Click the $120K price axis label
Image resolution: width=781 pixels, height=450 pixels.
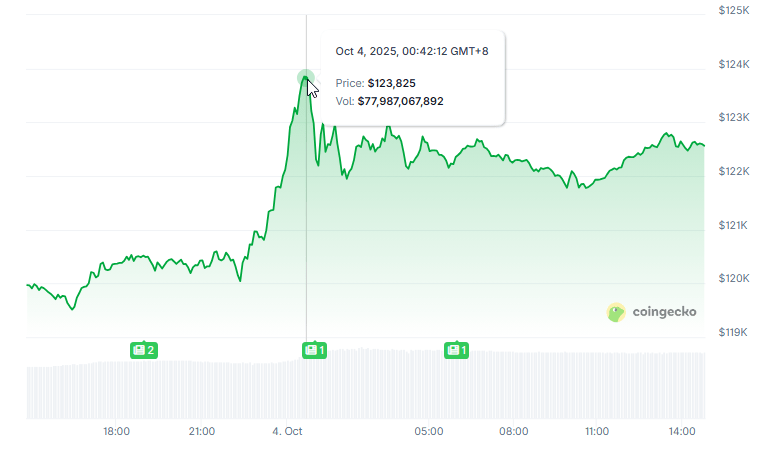[734, 279]
